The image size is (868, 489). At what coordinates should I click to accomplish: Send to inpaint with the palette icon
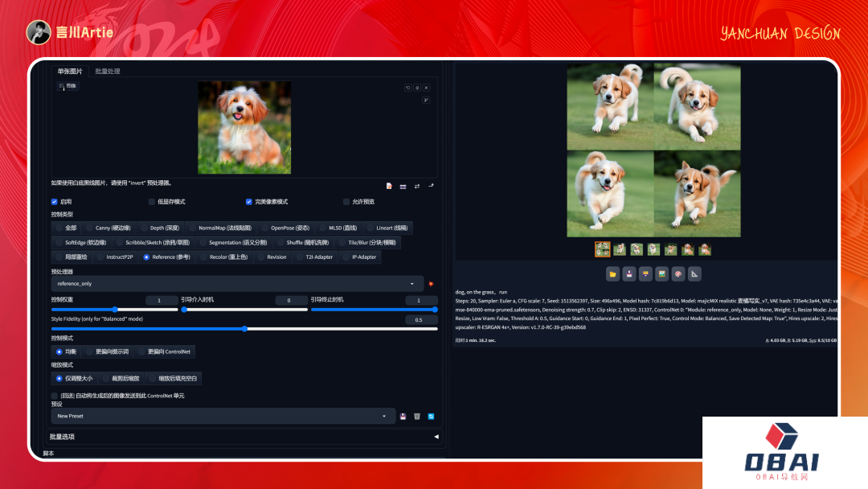click(x=678, y=273)
